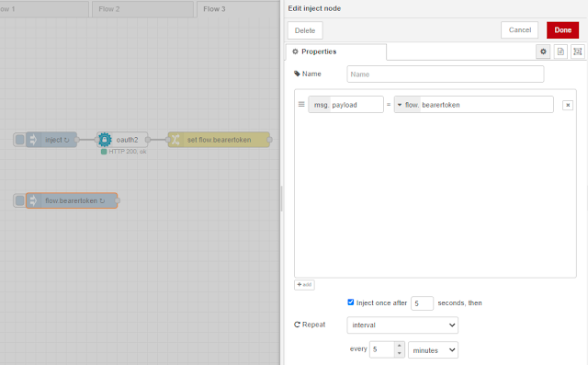
Task: Edit the inject once seconds field
Action: pos(422,303)
